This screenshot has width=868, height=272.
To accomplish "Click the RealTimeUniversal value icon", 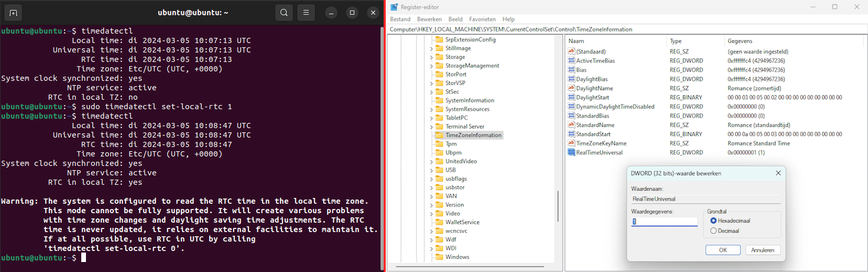I will [x=571, y=152].
